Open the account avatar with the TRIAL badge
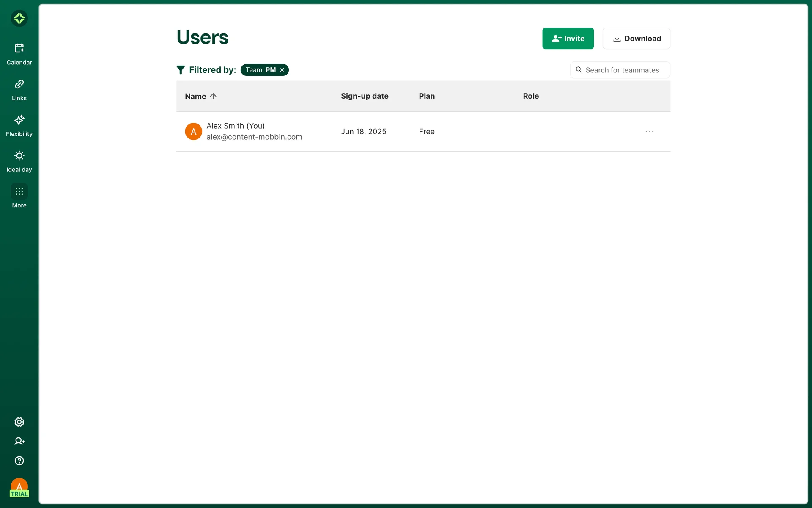This screenshot has width=812, height=508. click(x=19, y=488)
